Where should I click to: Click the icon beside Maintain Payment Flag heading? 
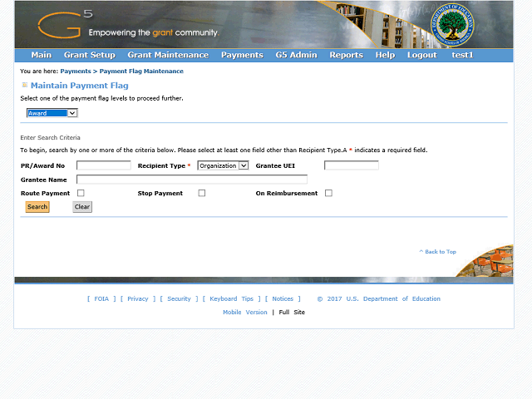[24, 85]
